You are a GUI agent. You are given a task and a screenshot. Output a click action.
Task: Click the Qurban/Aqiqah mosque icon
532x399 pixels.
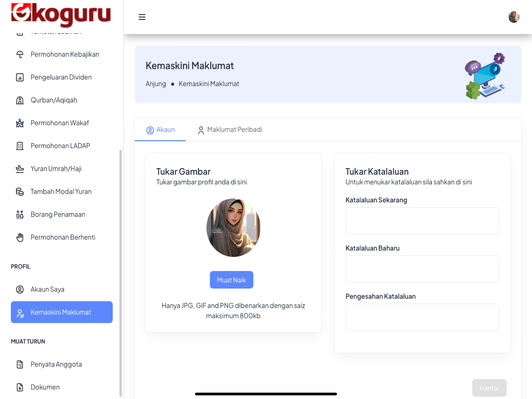20,100
